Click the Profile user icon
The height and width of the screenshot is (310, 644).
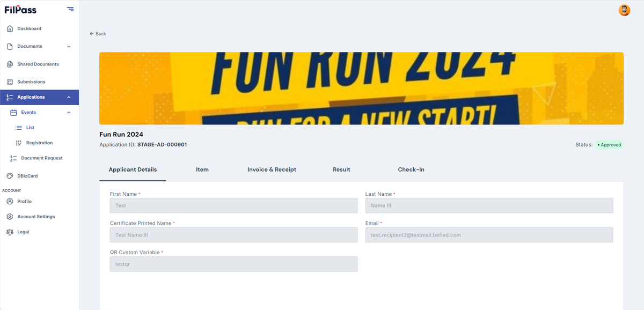pos(10,202)
